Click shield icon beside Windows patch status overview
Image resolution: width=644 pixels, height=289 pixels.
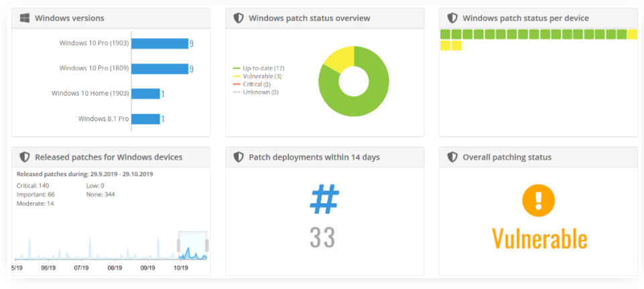coord(238,18)
